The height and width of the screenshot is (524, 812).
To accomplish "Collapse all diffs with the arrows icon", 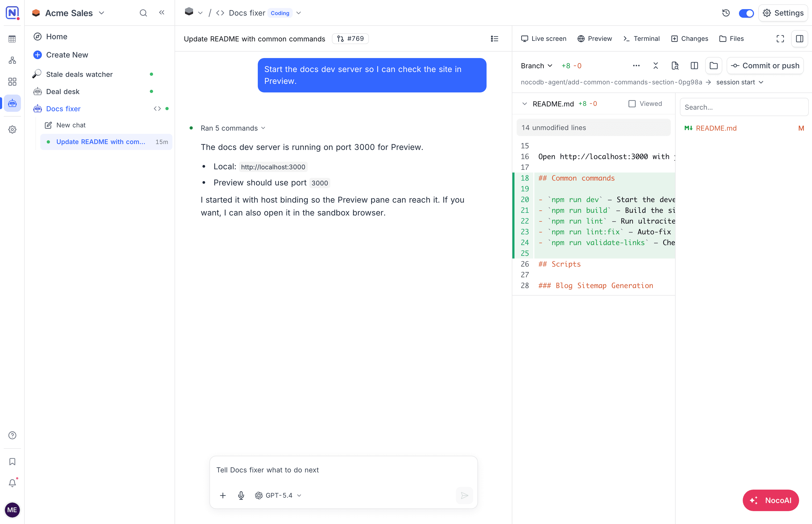I will pos(655,66).
